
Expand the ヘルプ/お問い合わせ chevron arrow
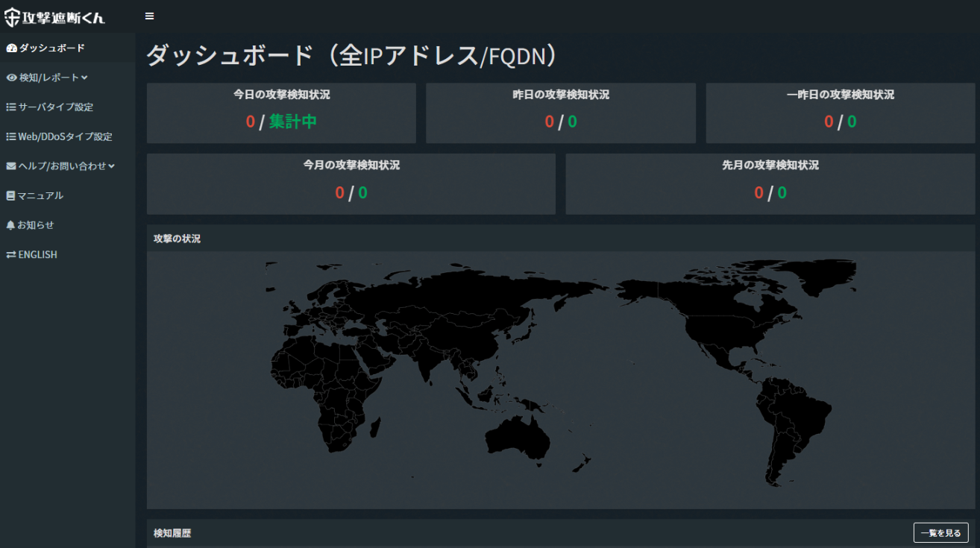(x=111, y=166)
